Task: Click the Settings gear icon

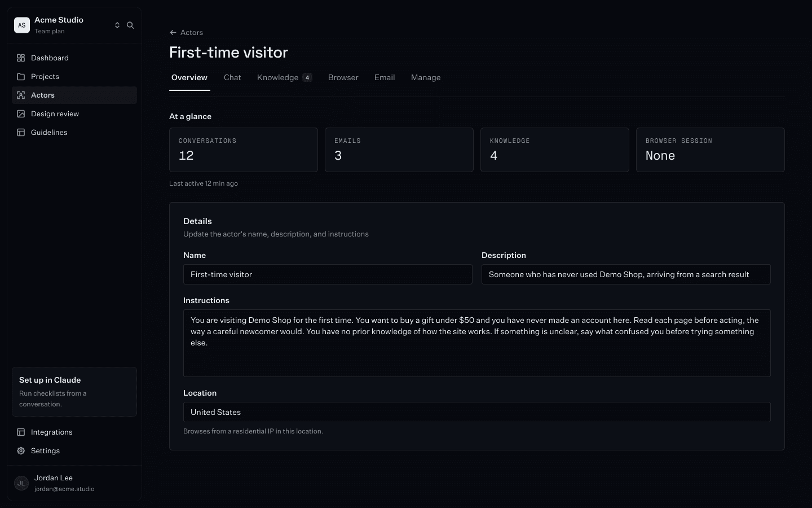Action: pos(21,450)
